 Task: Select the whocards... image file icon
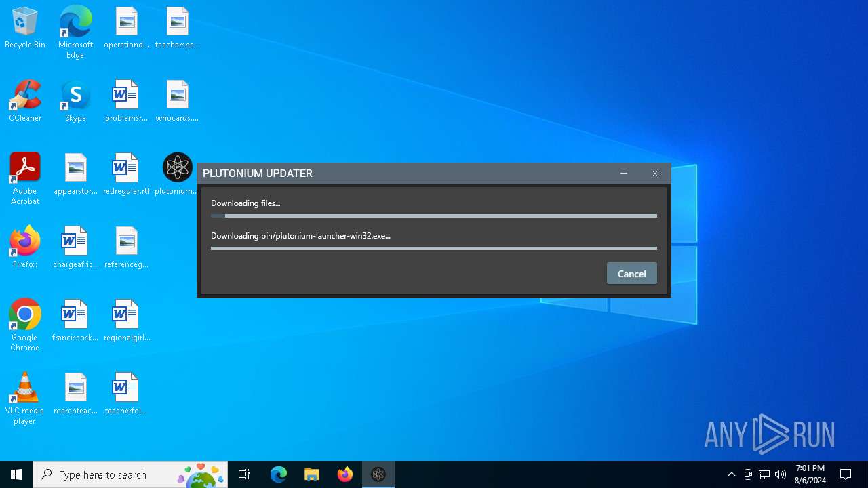(x=177, y=102)
